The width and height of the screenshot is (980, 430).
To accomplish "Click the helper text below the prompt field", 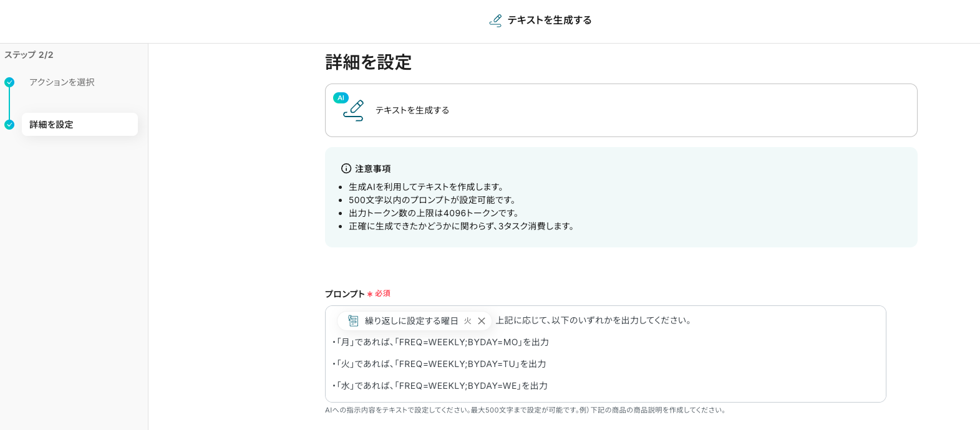I will click(525, 410).
